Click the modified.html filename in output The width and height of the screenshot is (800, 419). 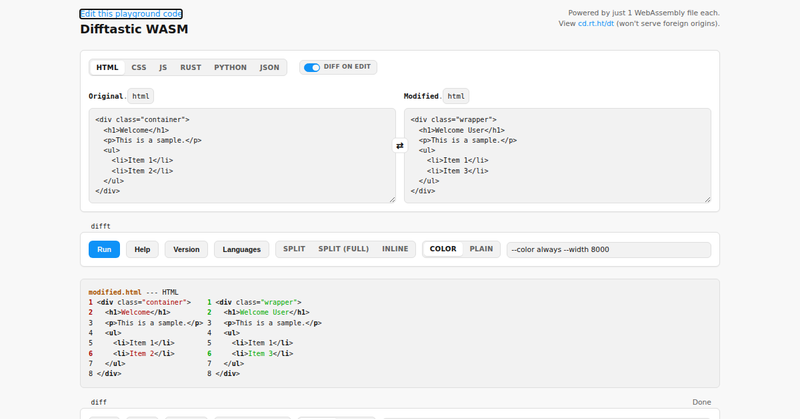pos(115,292)
